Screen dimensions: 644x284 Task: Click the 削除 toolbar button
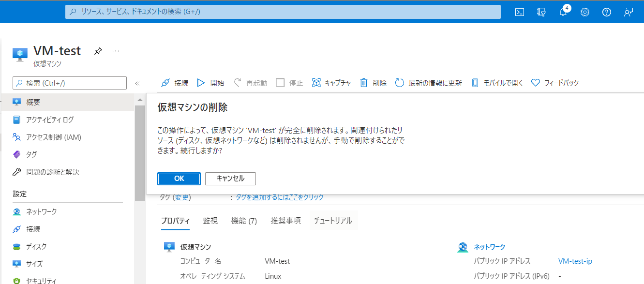373,83
